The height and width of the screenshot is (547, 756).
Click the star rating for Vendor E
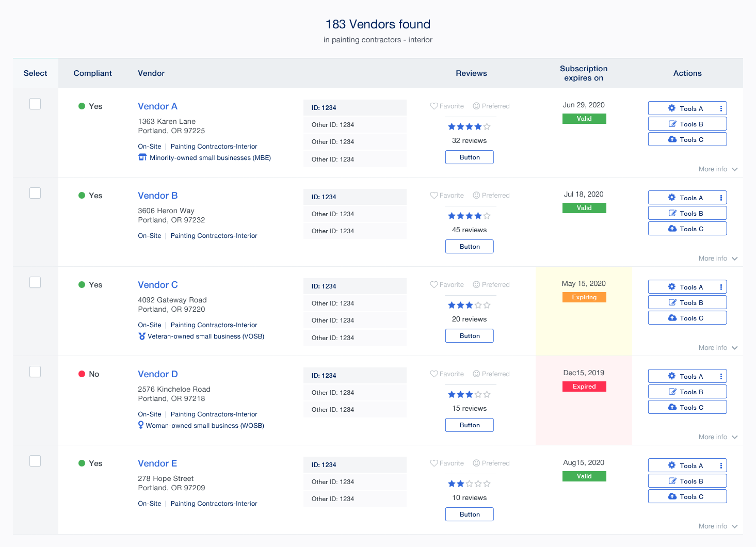(x=469, y=484)
